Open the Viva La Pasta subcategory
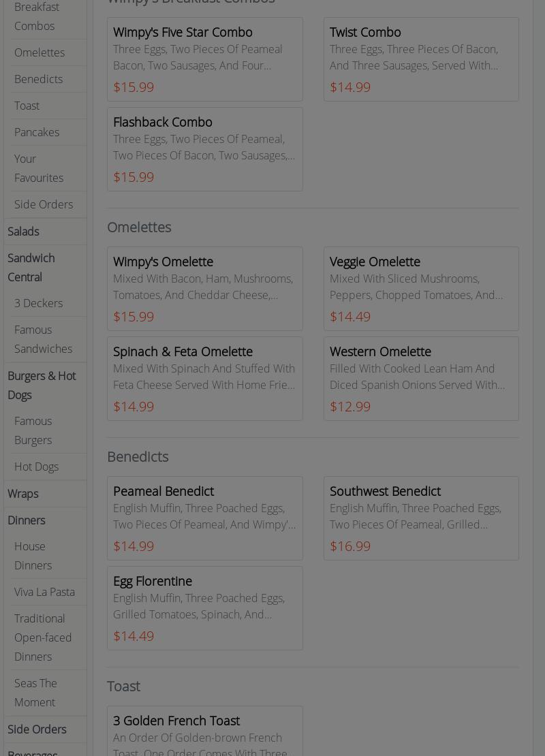Screen dimensions: 545x756 point(44,592)
